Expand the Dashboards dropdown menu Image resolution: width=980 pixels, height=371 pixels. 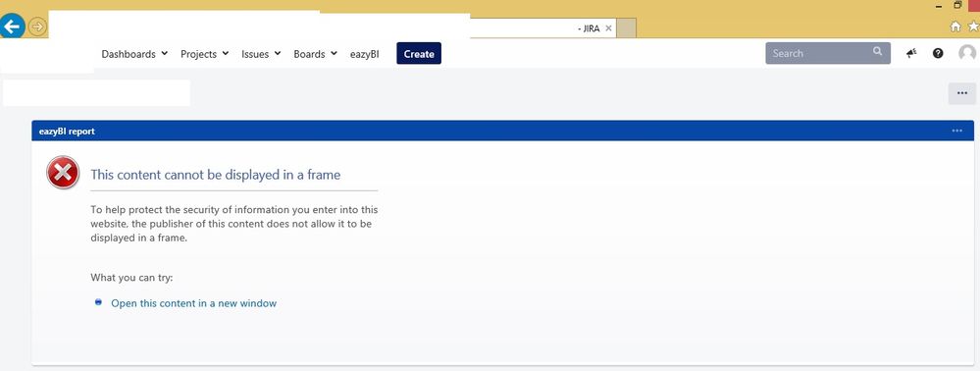click(134, 54)
